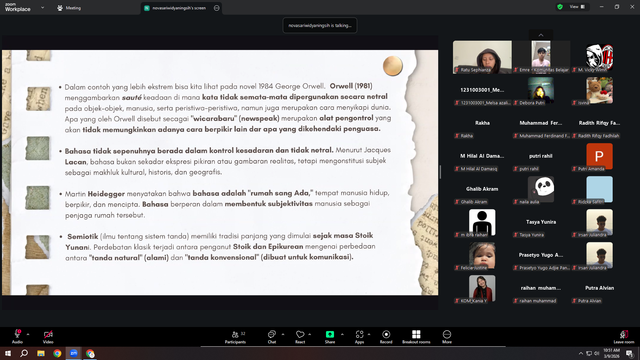Viewport: 640px width, 360px height.
Task: Expand apps arrow beside Apps
Action: 369,334
